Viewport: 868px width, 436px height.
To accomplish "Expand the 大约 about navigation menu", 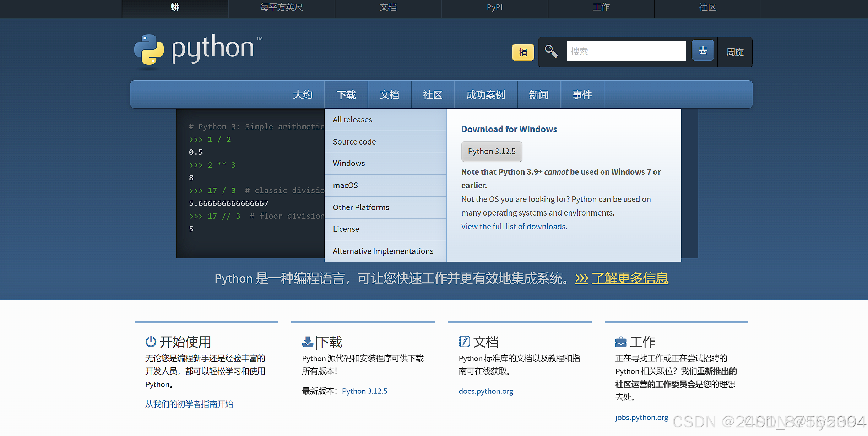I will (x=303, y=95).
